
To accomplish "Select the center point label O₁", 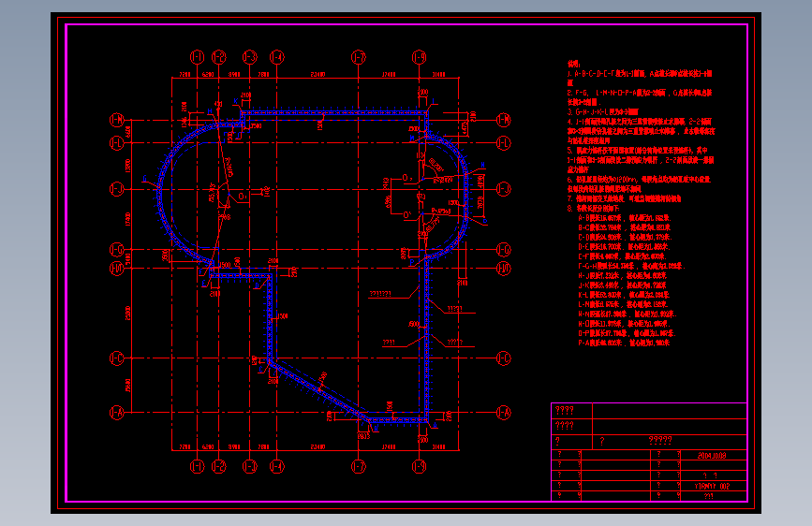I will [x=243, y=197].
